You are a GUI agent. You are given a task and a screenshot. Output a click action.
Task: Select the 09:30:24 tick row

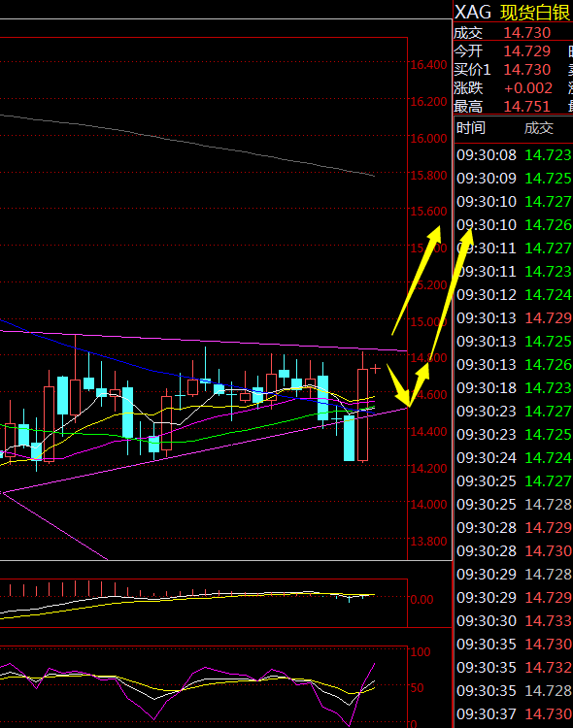coord(514,458)
